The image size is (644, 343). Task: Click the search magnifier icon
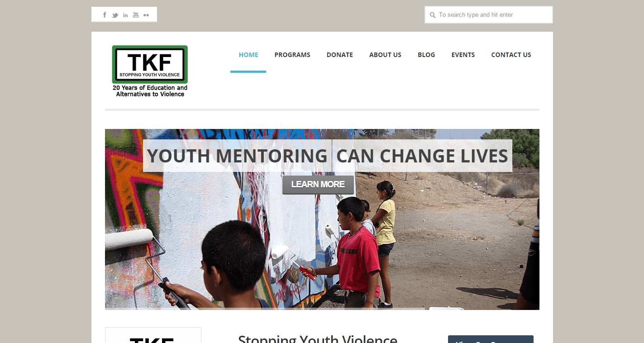click(433, 15)
